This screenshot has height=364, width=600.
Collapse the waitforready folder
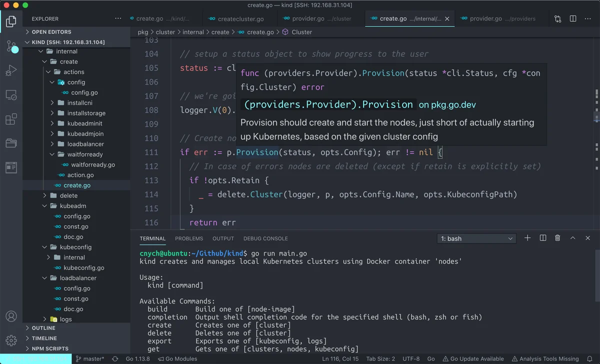tap(76, 154)
